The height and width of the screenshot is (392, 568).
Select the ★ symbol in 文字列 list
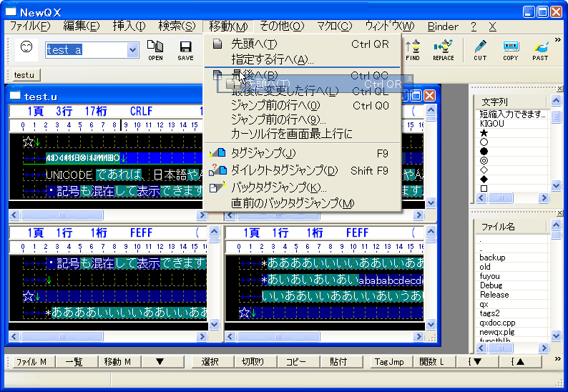click(x=484, y=133)
